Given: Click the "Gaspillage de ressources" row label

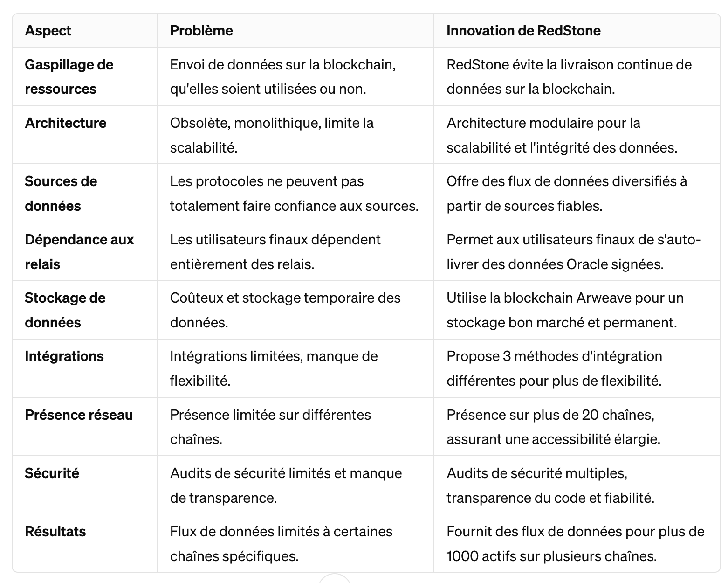Looking at the screenshot, I should pos(69,76).
